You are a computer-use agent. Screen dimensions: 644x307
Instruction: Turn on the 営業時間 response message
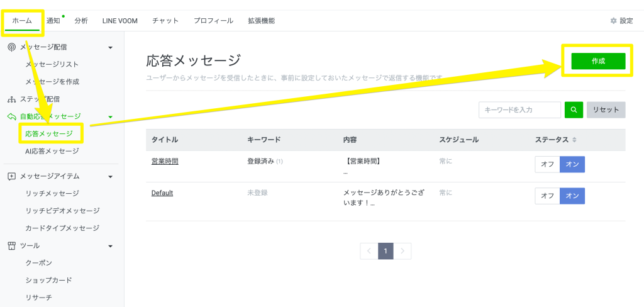[x=572, y=164]
